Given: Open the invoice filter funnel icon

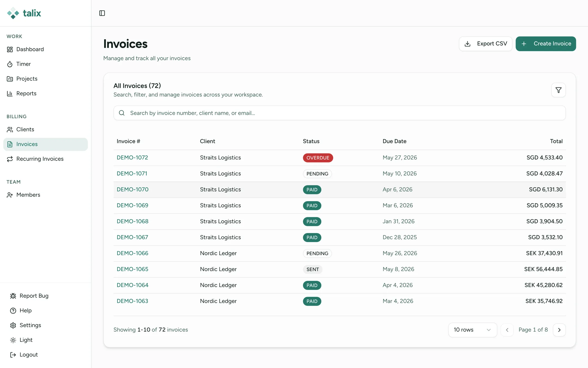Looking at the screenshot, I should pos(558,90).
